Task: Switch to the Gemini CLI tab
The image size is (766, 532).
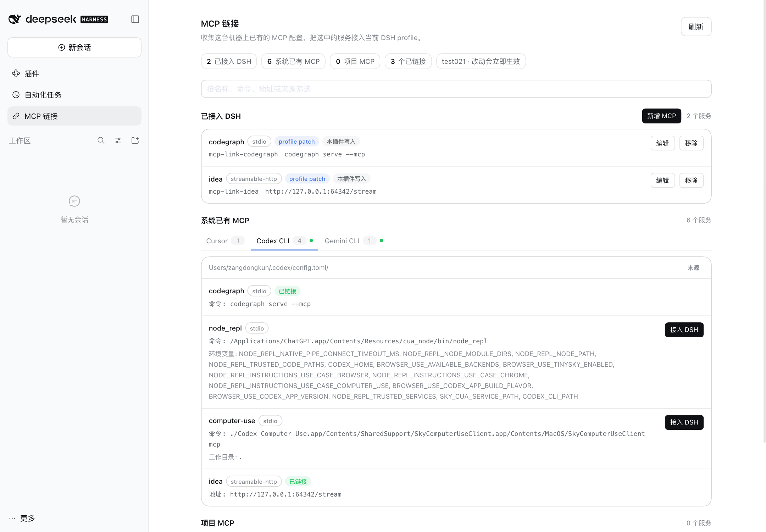Action: tap(354, 241)
